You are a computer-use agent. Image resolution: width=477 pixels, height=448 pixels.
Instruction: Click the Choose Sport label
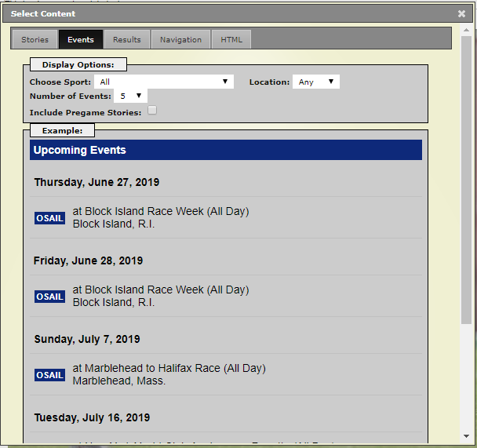tap(60, 82)
